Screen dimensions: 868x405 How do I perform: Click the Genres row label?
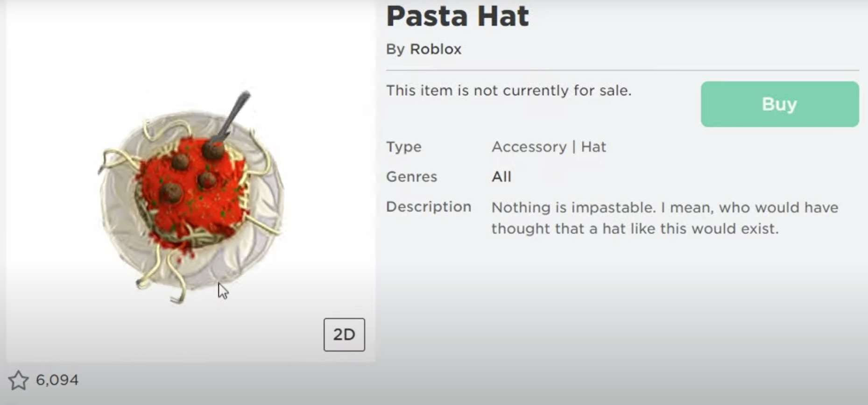click(x=411, y=177)
